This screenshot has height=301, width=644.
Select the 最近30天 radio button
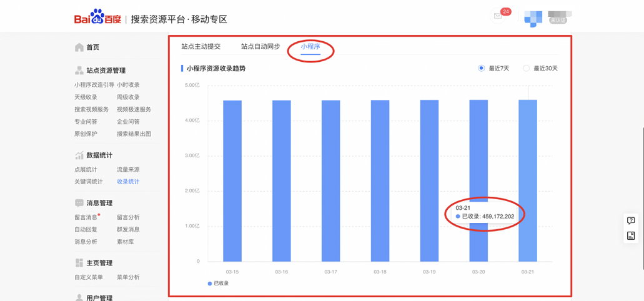click(526, 68)
